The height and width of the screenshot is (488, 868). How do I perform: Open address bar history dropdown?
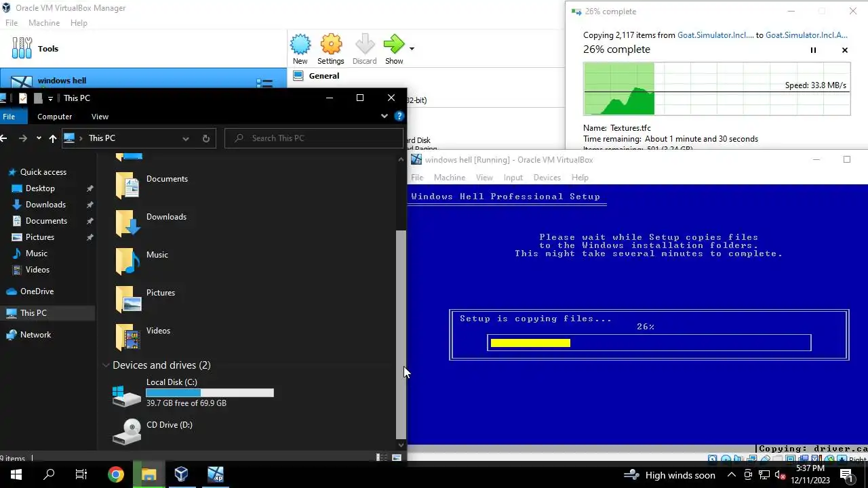[185, 138]
